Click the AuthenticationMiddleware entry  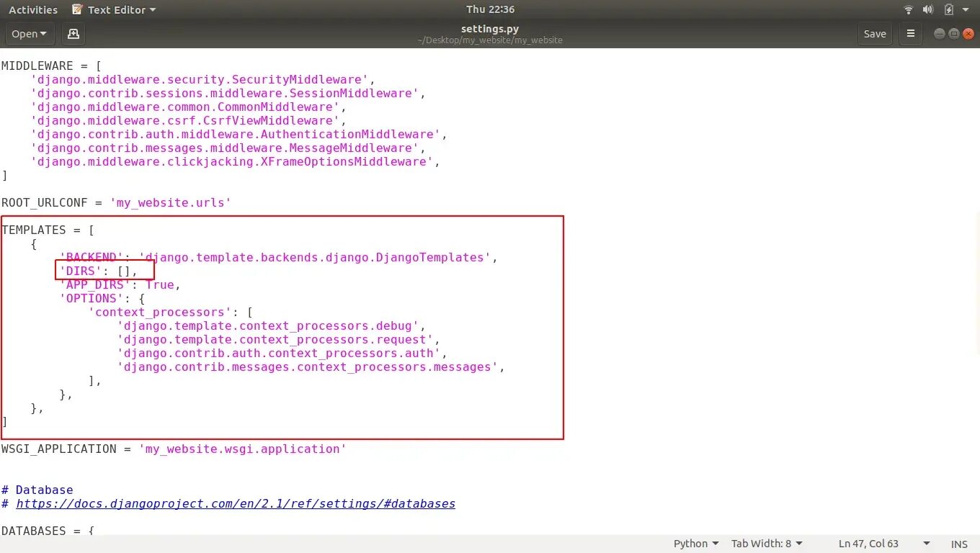[239, 134]
